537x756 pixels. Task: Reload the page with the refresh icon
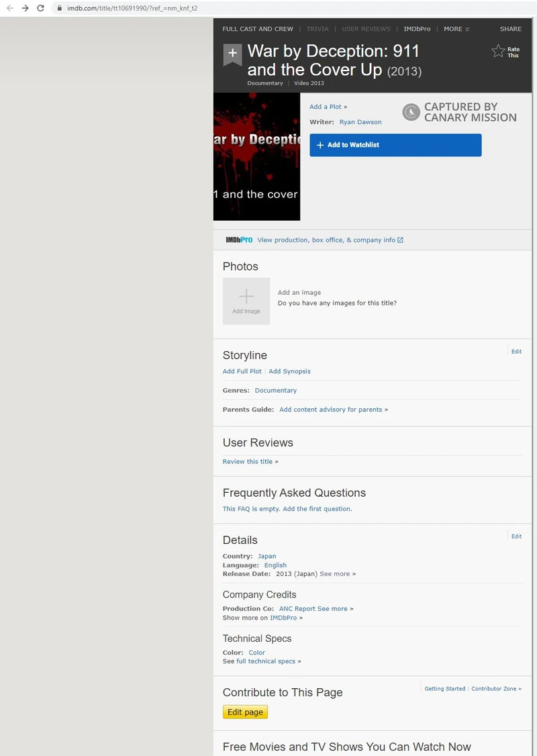point(40,8)
